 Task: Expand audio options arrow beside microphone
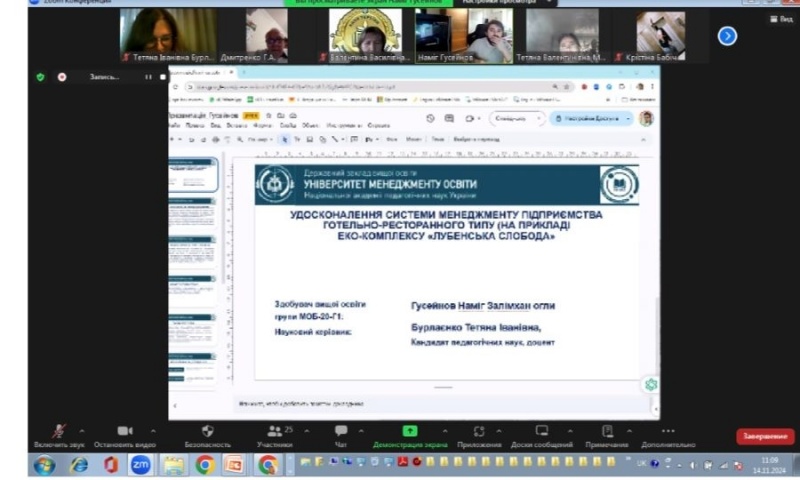[x=82, y=431]
